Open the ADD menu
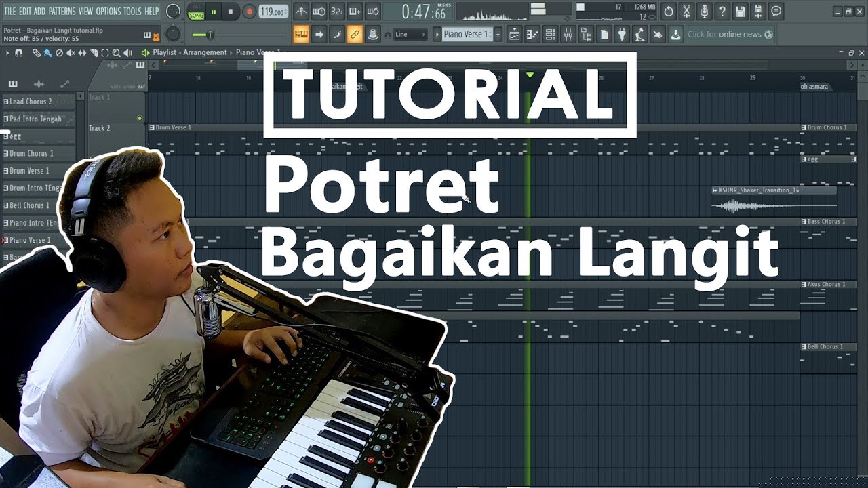 click(x=39, y=12)
